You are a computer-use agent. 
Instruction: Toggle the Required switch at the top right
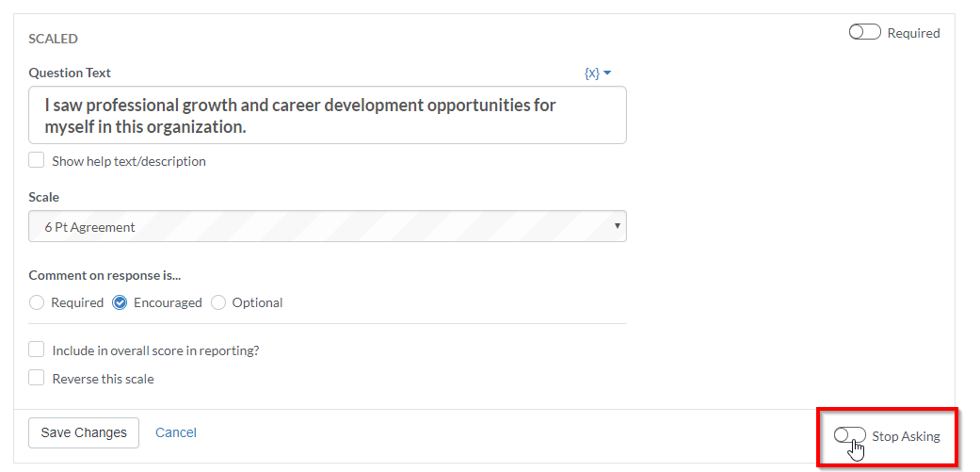click(x=864, y=32)
